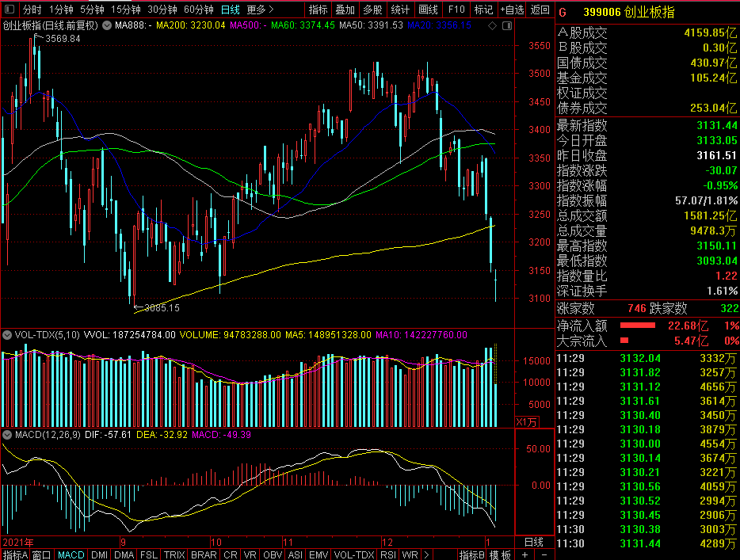Show more indicator tabs with arrow
This screenshot has height=560, width=740.
point(426,554)
